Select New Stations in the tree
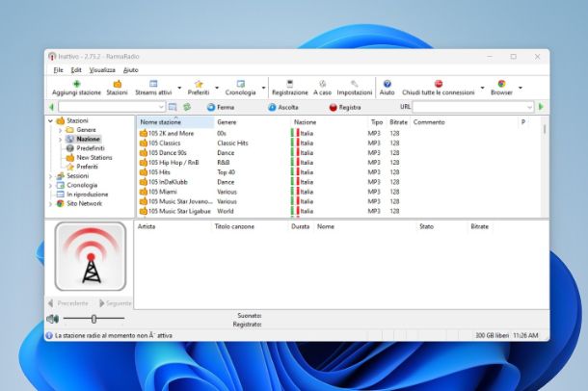The height and width of the screenshot is (391, 588). (x=94, y=158)
